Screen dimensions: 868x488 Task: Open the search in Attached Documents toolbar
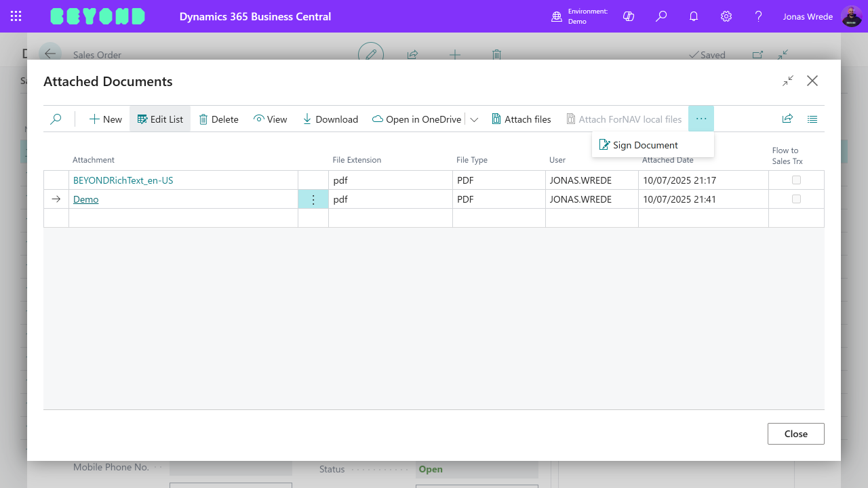[56, 119]
